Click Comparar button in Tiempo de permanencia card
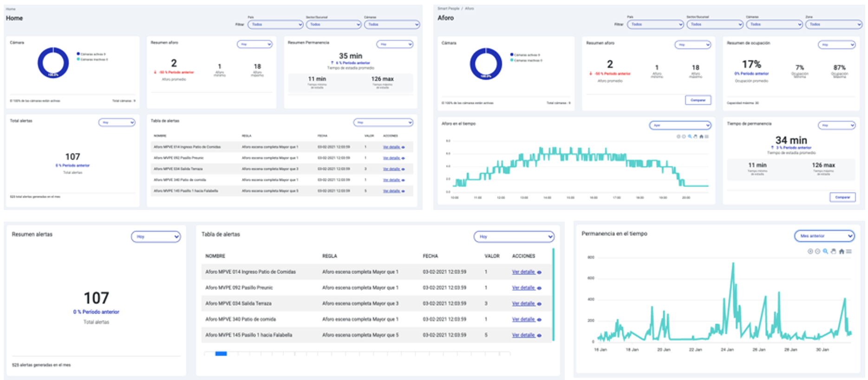 click(842, 197)
